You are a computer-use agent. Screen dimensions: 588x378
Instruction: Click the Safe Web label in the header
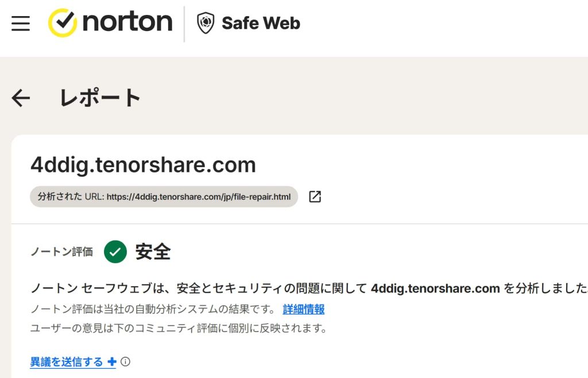coord(260,24)
